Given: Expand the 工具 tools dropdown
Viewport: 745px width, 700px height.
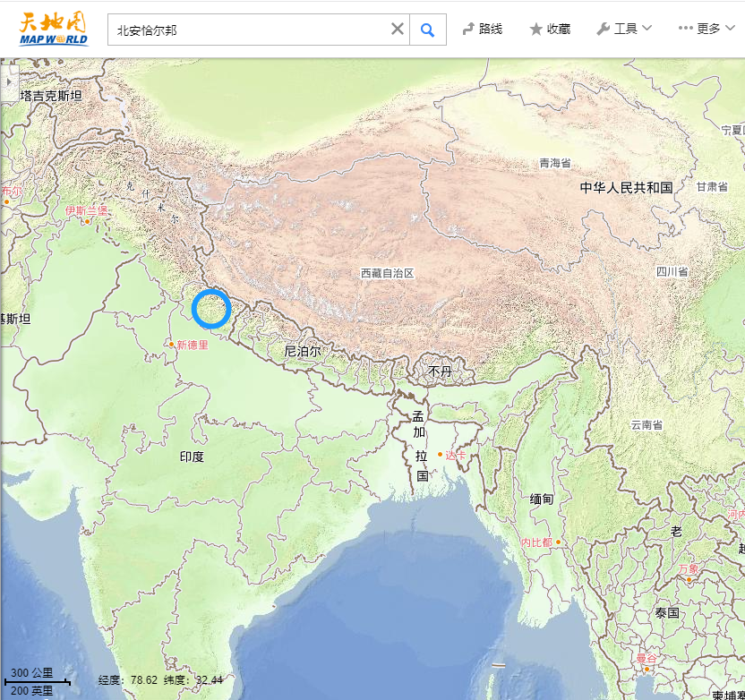Looking at the screenshot, I should click(x=624, y=29).
